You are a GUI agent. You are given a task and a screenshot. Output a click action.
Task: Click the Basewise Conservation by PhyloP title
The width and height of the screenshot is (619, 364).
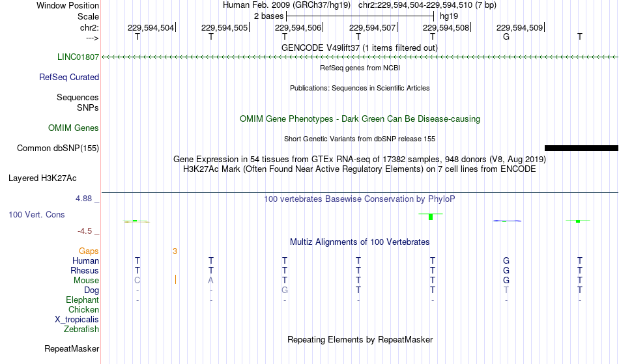[x=360, y=199]
